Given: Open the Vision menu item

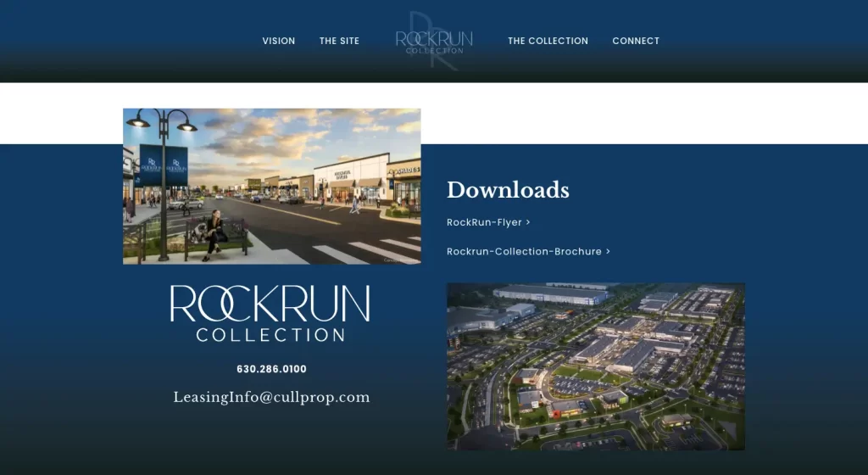Looking at the screenshot, I should click(x=279, y=41).
